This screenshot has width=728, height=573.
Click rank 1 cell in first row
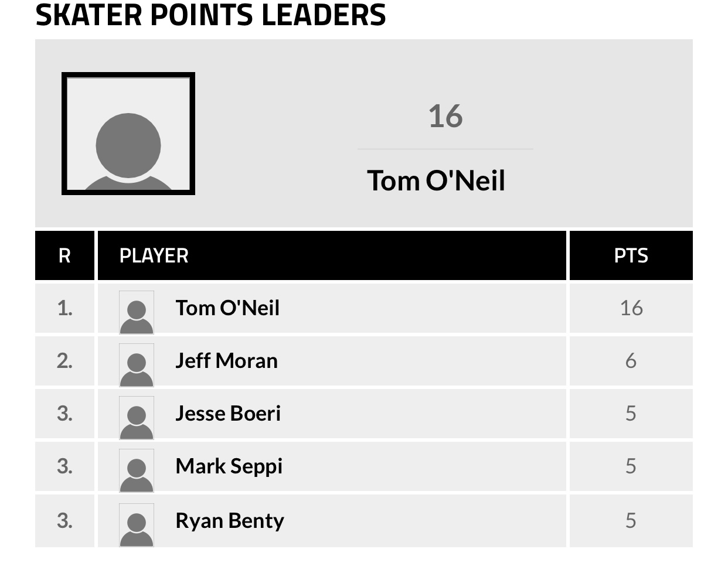point(64,308)
